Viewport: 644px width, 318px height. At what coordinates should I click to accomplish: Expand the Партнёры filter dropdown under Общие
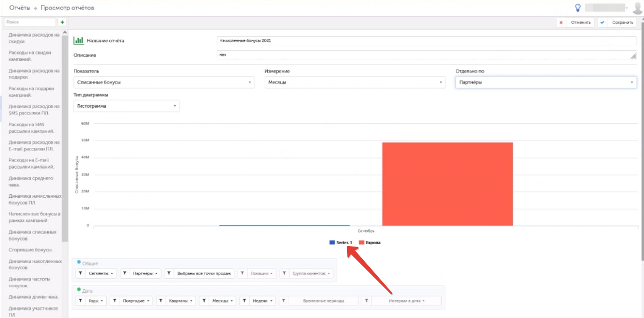[x=145, y=273]
